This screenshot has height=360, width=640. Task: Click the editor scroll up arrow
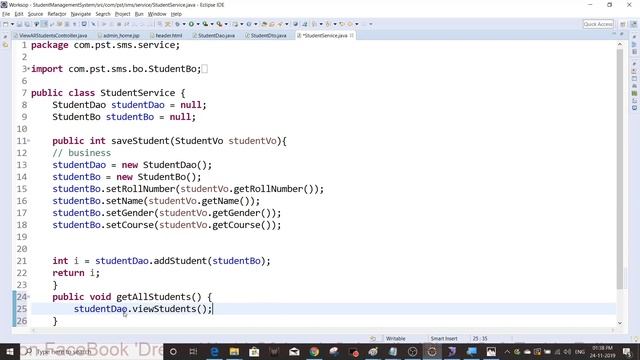(620, 44)
